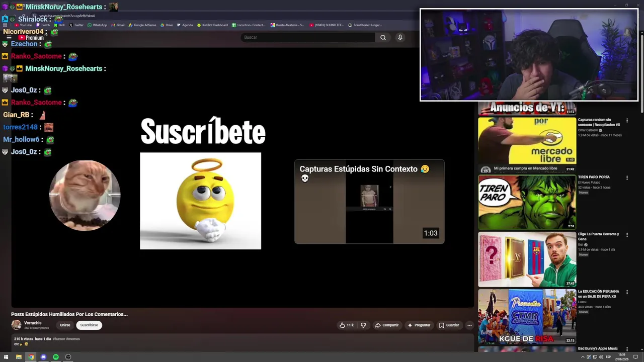Image resolution: width=644 pixels, height=362 pixels.
Task: Click the Suscribirse button
Action: tap(89, 325)
